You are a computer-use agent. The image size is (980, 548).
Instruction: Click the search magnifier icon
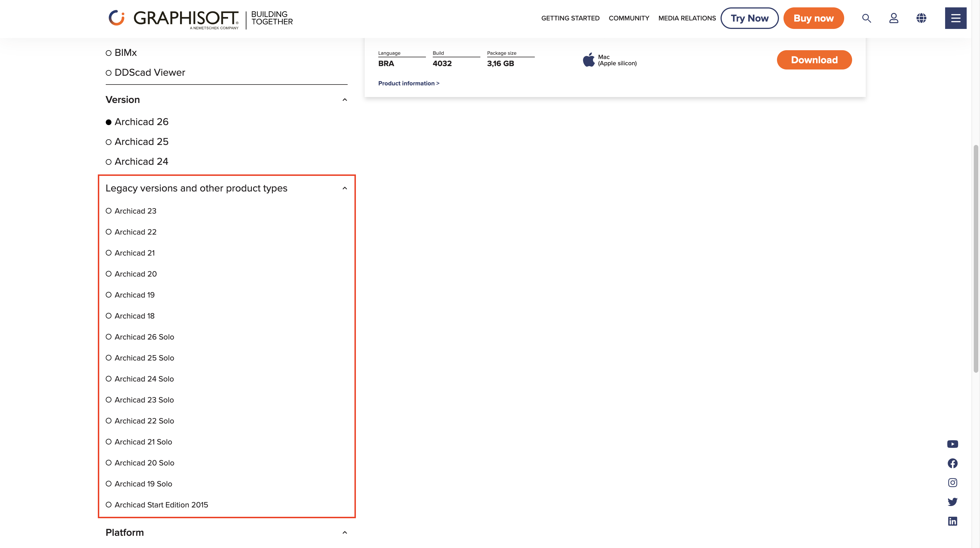[x=866, y=18]
